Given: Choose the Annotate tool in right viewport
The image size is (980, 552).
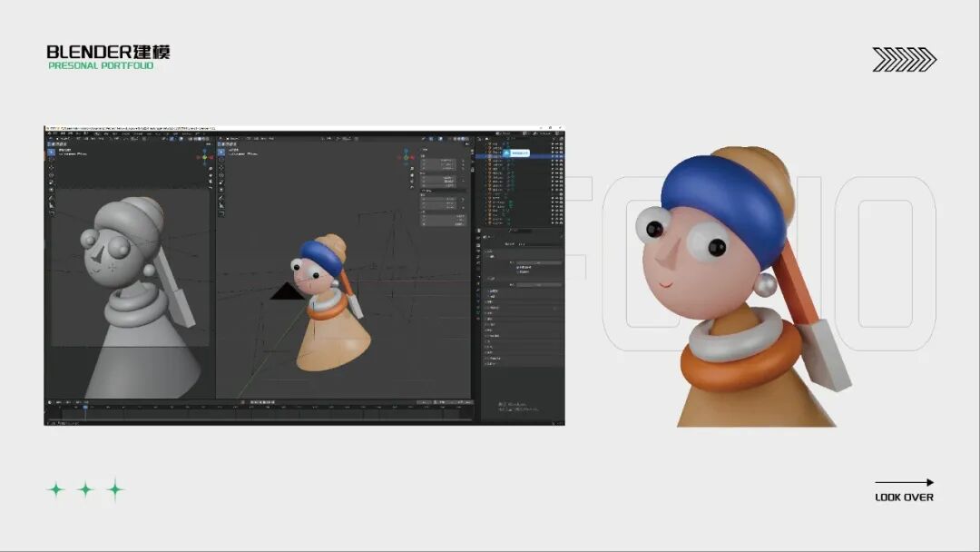Looking at the screenshot, I should click(x=221, y=199).
